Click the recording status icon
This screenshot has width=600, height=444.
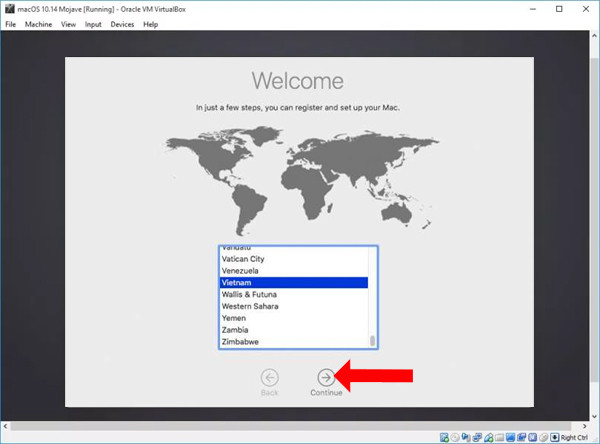[522, 437]
